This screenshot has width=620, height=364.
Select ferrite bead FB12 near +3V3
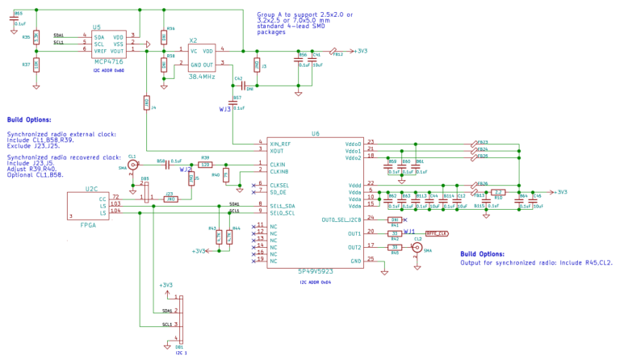(333, 51)
